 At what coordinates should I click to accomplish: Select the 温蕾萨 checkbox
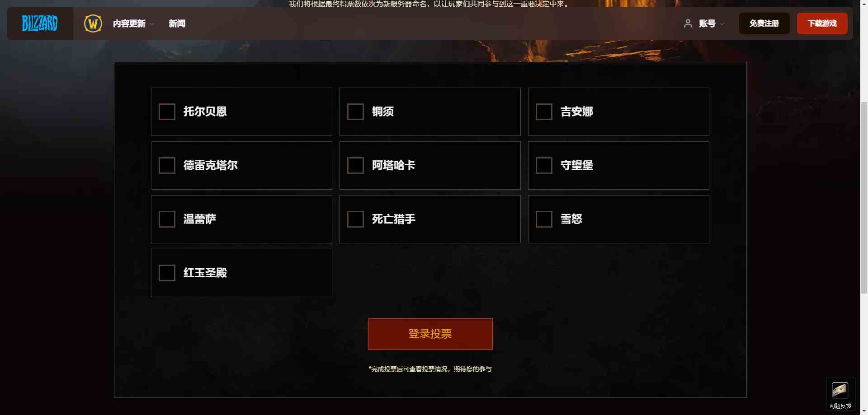167,219
